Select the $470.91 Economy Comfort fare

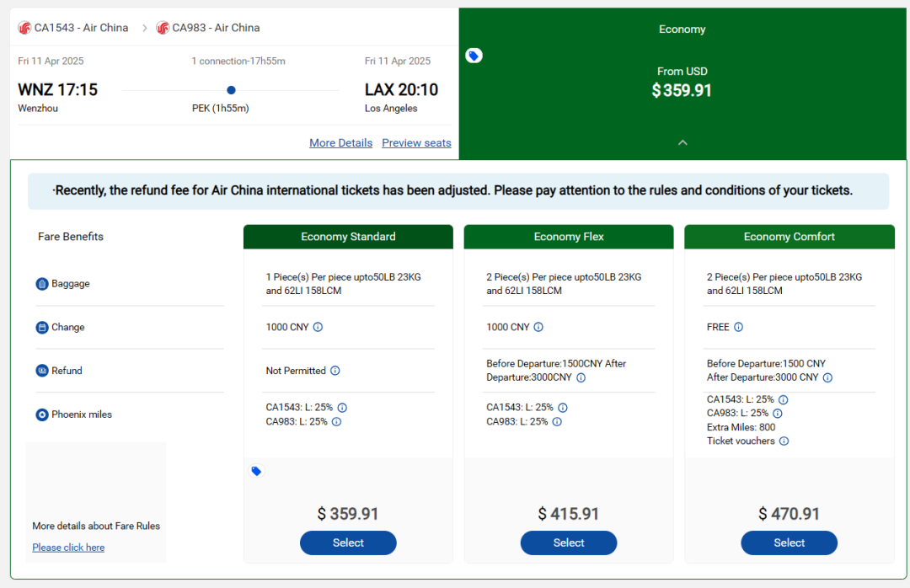pyautogui.click(x=790, y=543)
